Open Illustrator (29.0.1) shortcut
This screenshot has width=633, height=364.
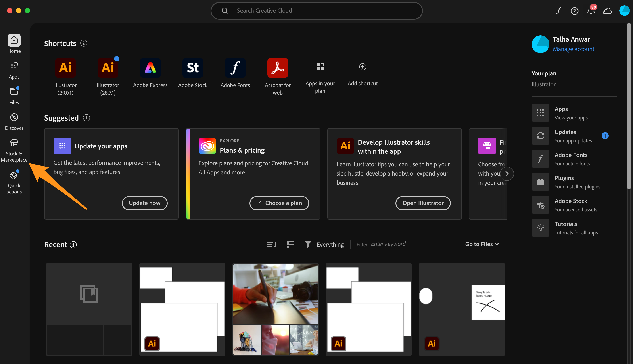[x=65, y=68]
